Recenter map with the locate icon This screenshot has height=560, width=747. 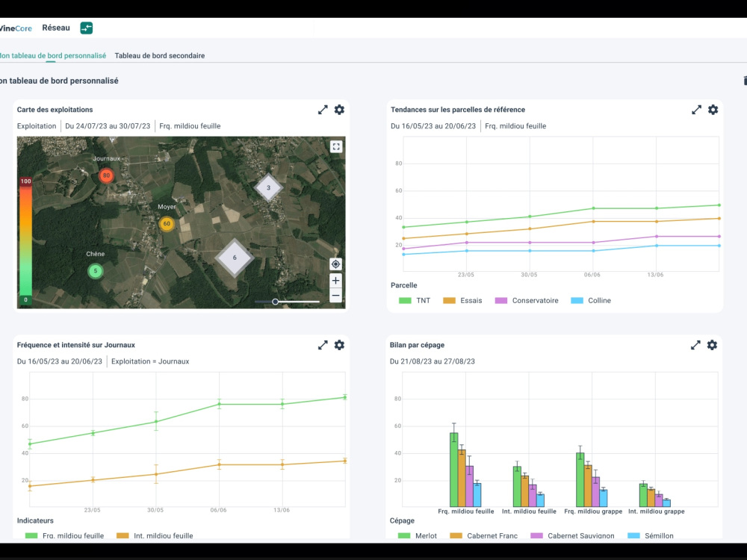(335, 264)
